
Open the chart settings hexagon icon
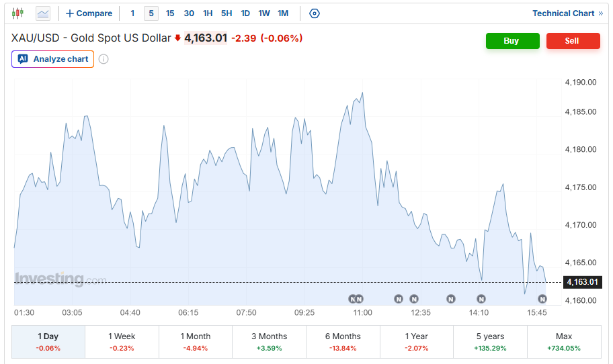click(315, 13)
